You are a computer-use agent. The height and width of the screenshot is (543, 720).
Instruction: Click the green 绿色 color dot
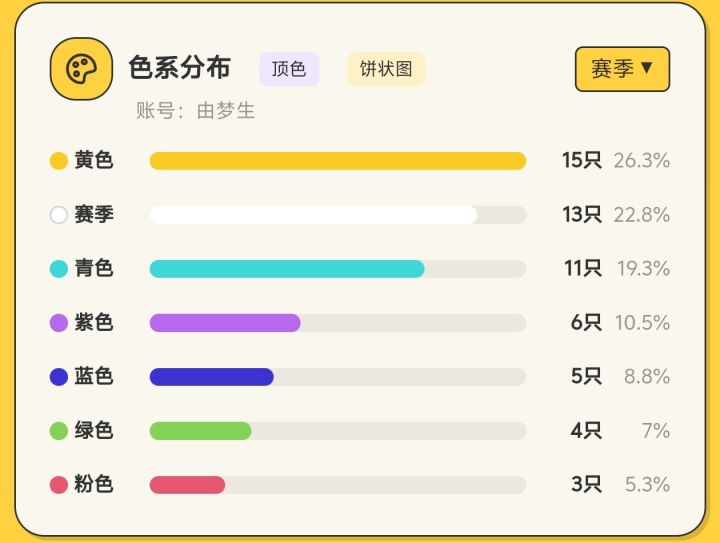coord(59,431)
